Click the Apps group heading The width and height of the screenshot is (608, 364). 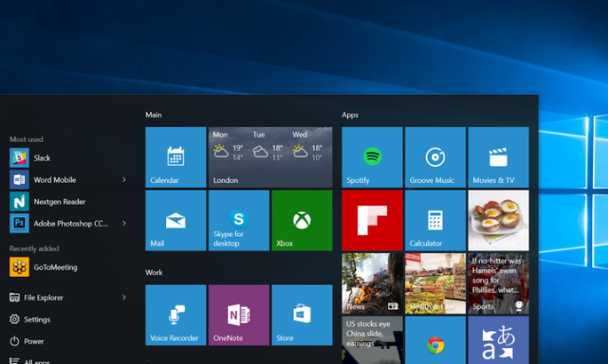(350, 115)
